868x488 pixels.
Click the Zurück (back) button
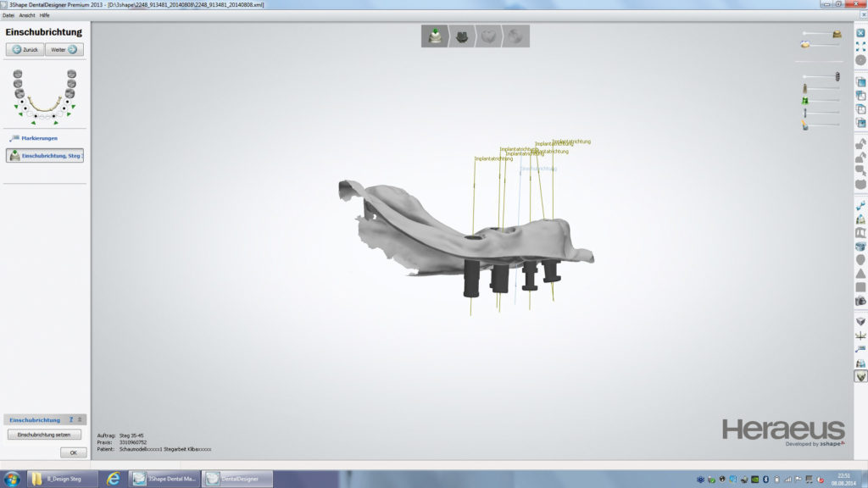pyautogui.click(x=25, y=49)
